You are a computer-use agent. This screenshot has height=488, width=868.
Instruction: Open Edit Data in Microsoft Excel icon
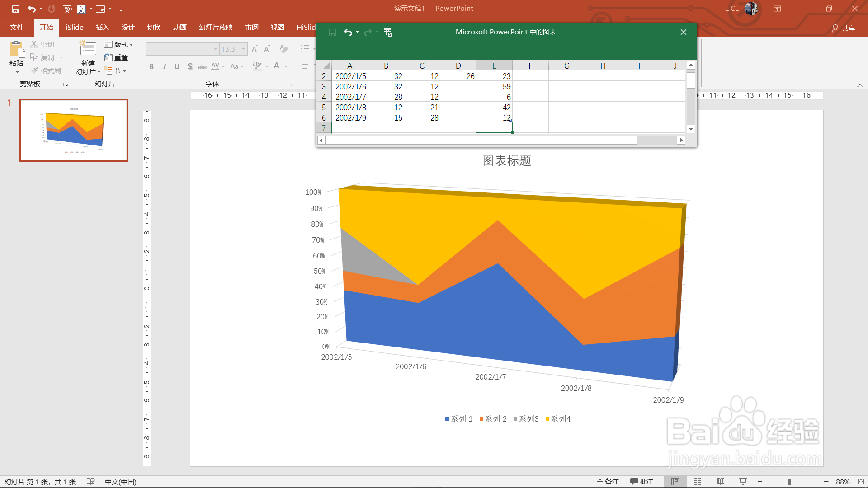click(x=388, y=32)
